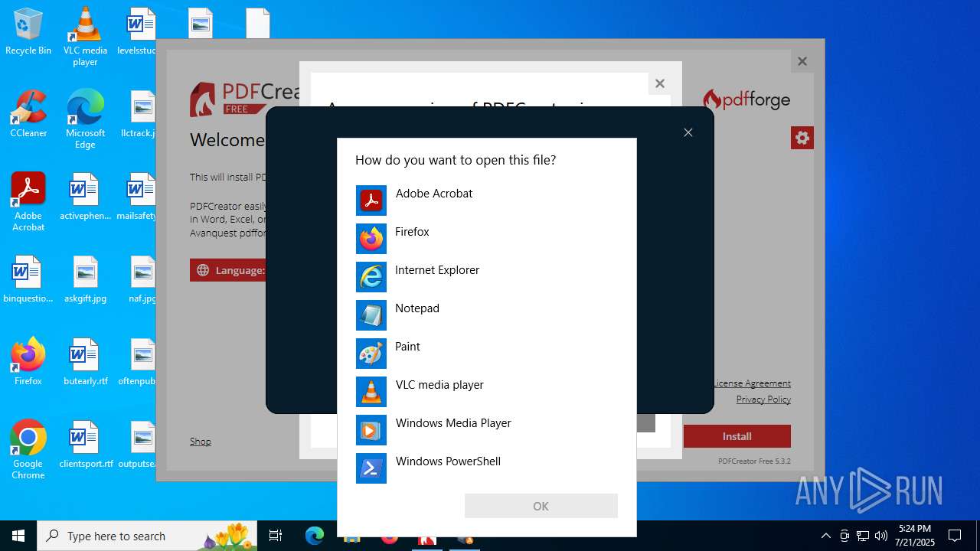Click the pdfforge logo

point(746,99)
